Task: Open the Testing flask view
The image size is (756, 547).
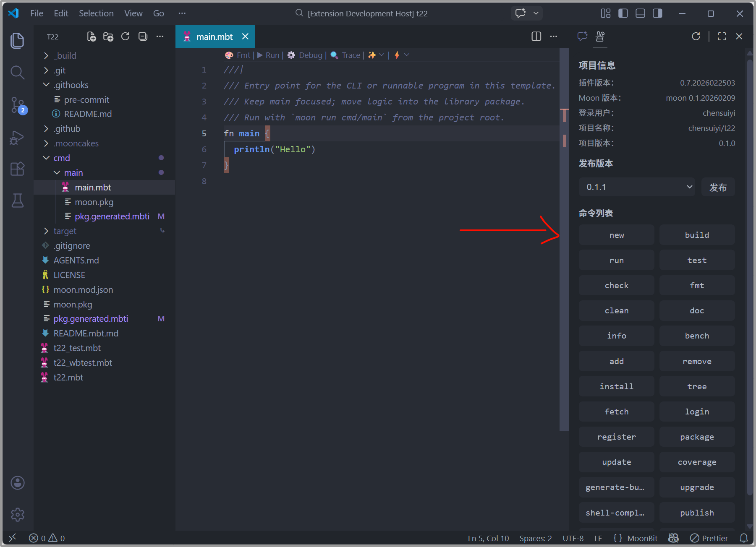Action: [17, 201]
